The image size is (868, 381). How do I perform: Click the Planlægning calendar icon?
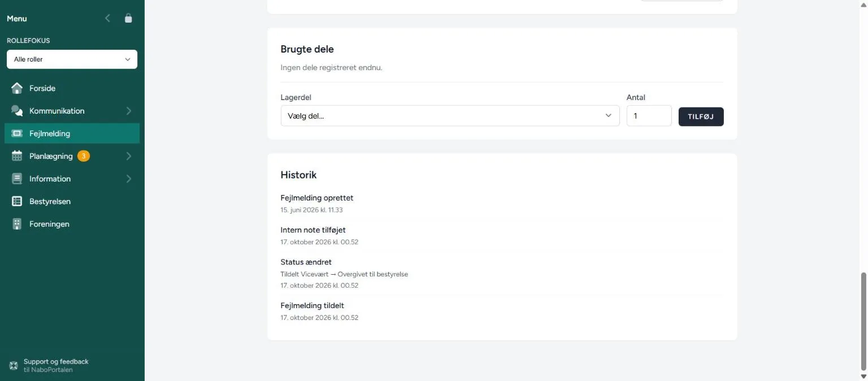(x=17, y=156)
